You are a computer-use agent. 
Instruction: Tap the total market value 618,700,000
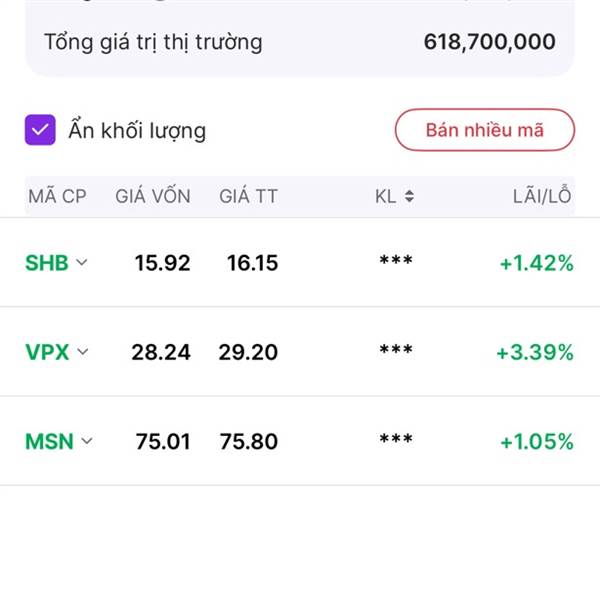(489, 42)
